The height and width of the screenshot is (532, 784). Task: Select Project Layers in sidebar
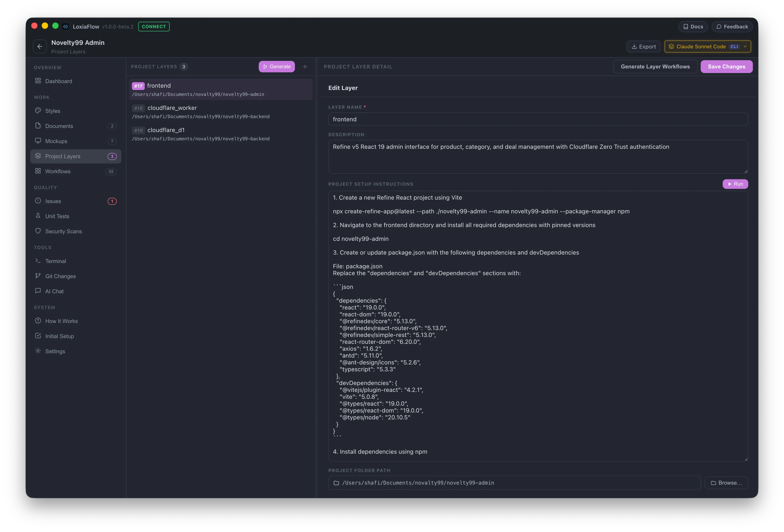pyautogui.click(x=76, y=156)
